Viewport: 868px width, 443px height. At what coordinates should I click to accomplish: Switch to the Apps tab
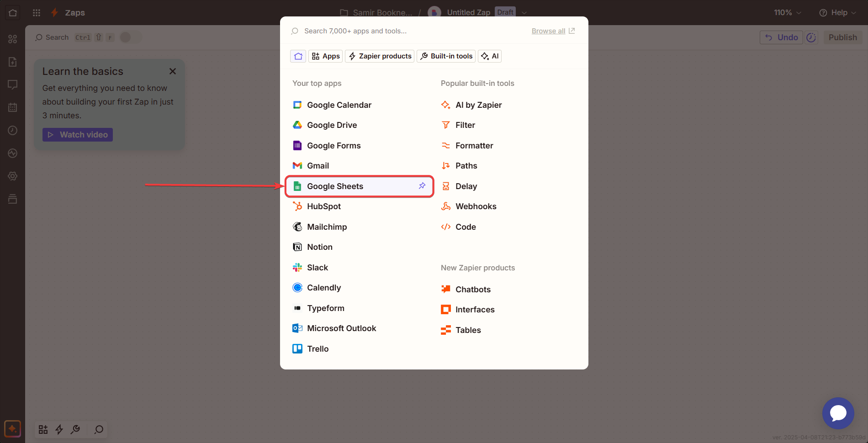[326, 56]
